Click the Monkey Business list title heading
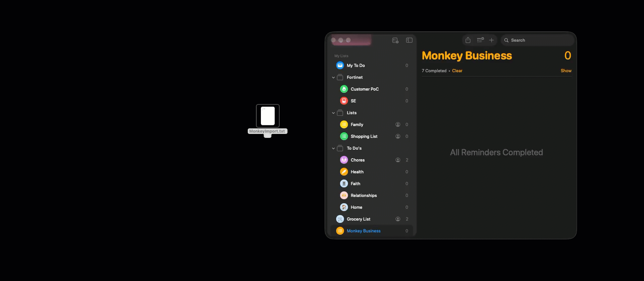 (x=467, y=55)
